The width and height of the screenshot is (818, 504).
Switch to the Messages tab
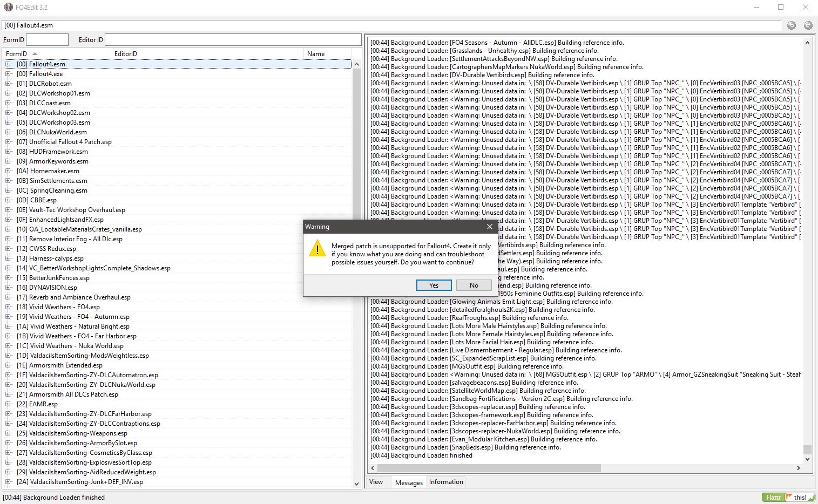coord(409,482)
